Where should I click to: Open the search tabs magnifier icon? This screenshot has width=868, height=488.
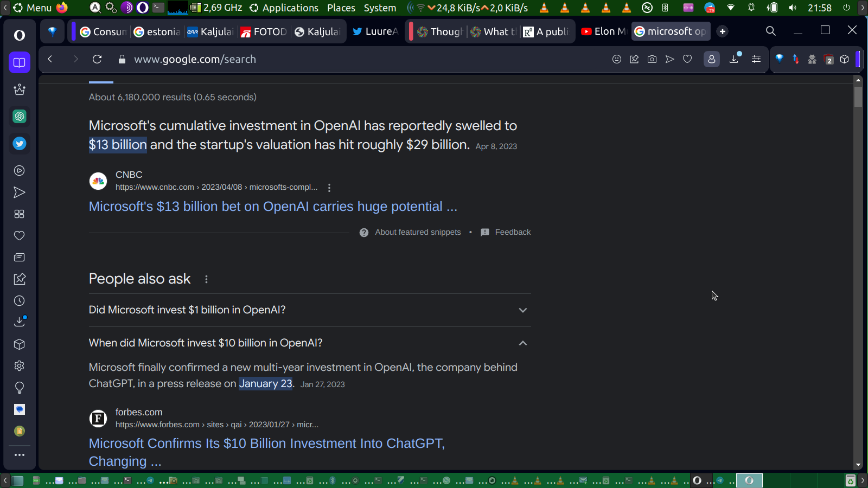coord(771,31)
